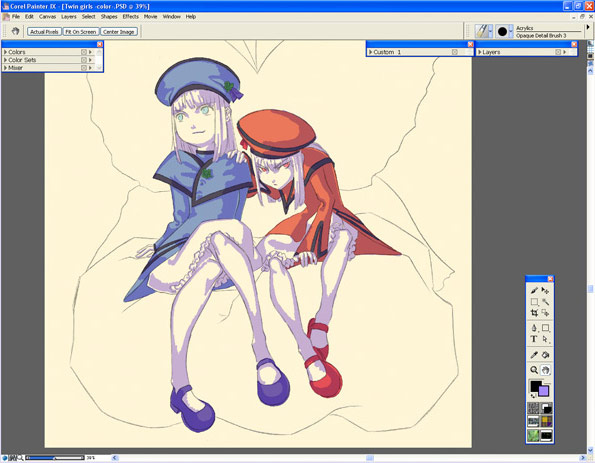
Task: Open the Gradient selector
Action: [546, 408]
